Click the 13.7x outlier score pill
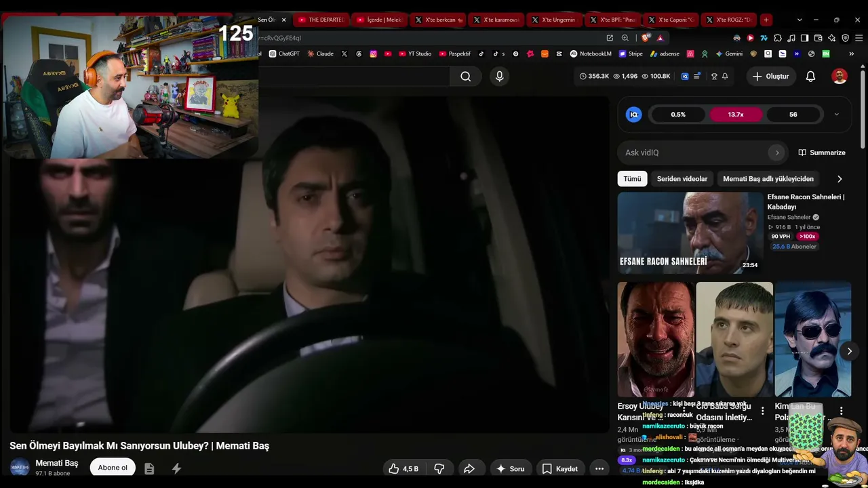The height and width of the screenshot is (488, 868). click(736, 115)
